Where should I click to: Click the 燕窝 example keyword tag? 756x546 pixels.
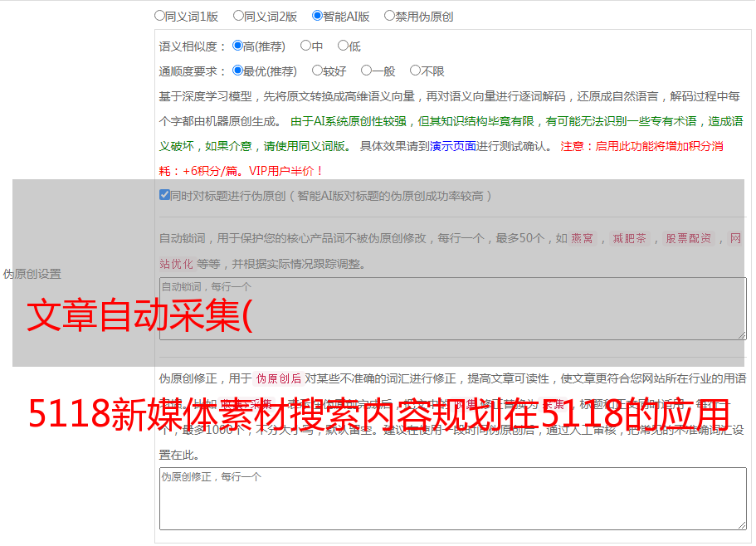coord(583,238)
